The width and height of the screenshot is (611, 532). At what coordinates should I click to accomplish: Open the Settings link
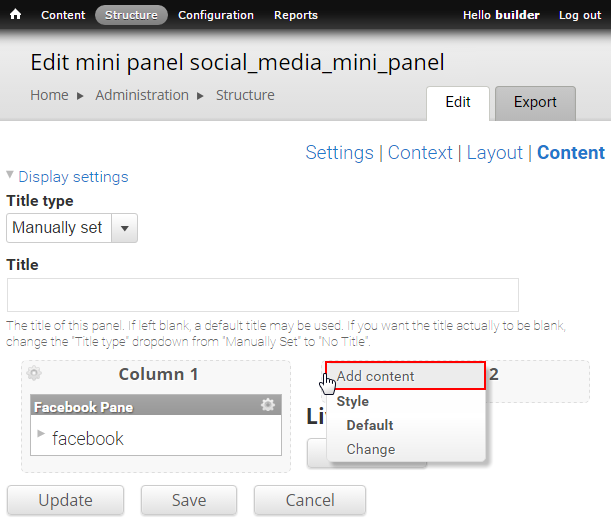pyautogui.click(x=339, y=152)
